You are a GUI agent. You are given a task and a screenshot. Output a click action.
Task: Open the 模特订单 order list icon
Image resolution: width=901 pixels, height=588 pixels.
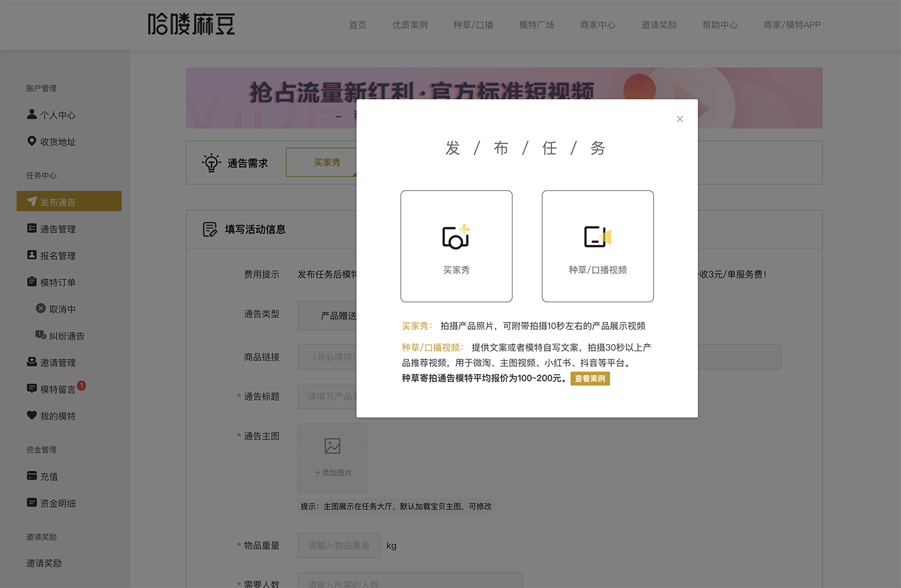[x=31, y=281]
